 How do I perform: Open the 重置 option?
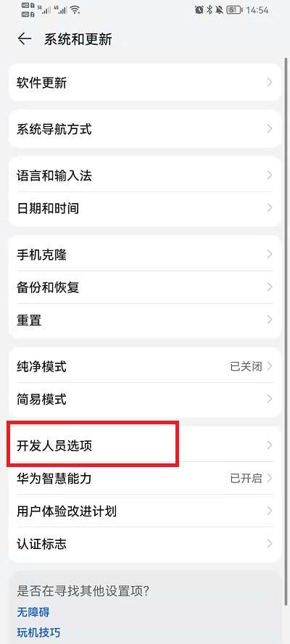(x=144, y=321)
